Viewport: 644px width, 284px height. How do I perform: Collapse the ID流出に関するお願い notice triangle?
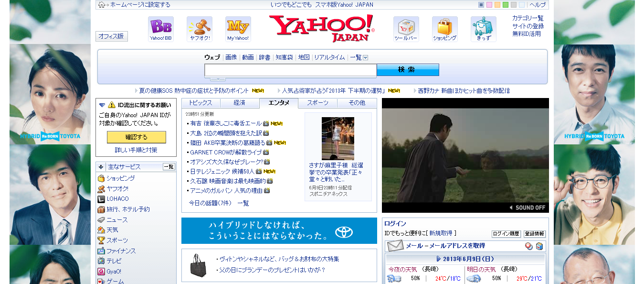102,105
